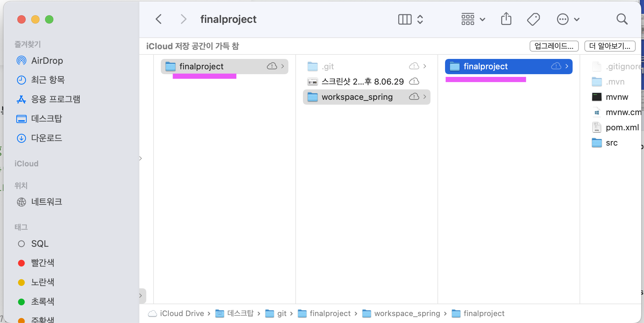Click 데스크탑 in the path bar
This screenshot has width=644, height=323.
235,313
